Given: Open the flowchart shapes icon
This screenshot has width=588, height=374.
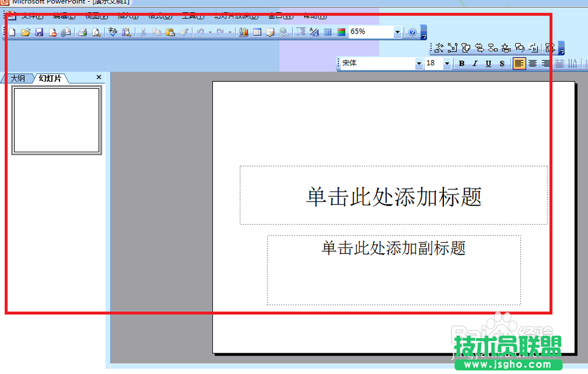Looking at the screenshot, I should [492, 47].
